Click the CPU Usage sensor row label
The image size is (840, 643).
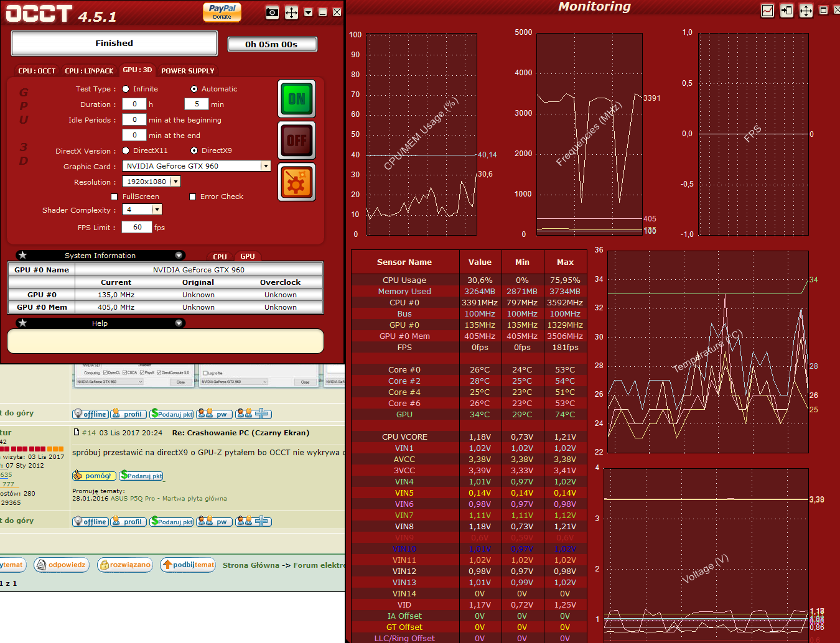pos(404,280)
